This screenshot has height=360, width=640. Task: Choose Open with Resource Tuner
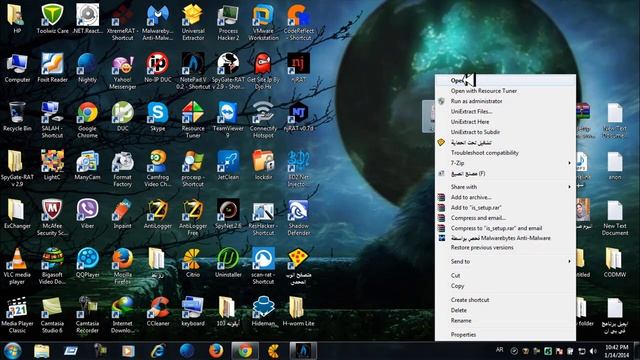[505, 91]
